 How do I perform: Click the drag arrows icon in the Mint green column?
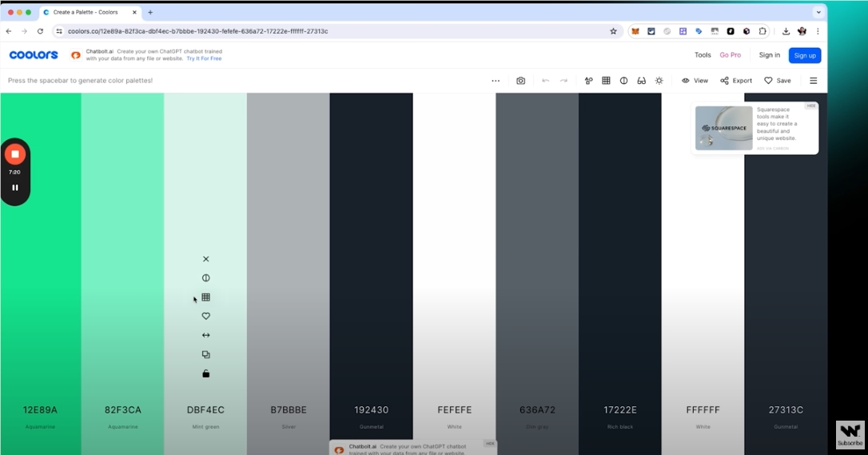205,335
